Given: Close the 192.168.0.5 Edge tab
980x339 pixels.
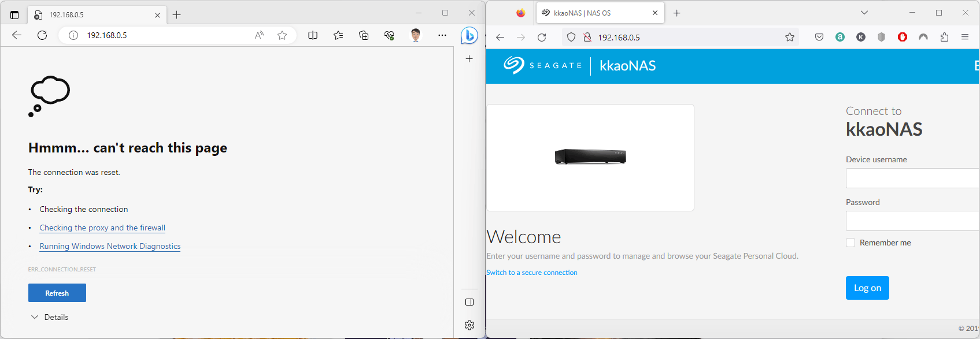Looking at the screenshot, I should pos(157,15).
